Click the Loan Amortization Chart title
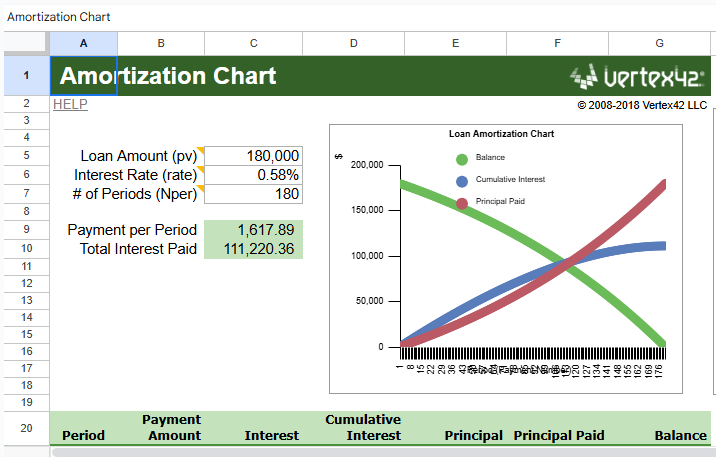716x457 pixels. pos(501,133)
